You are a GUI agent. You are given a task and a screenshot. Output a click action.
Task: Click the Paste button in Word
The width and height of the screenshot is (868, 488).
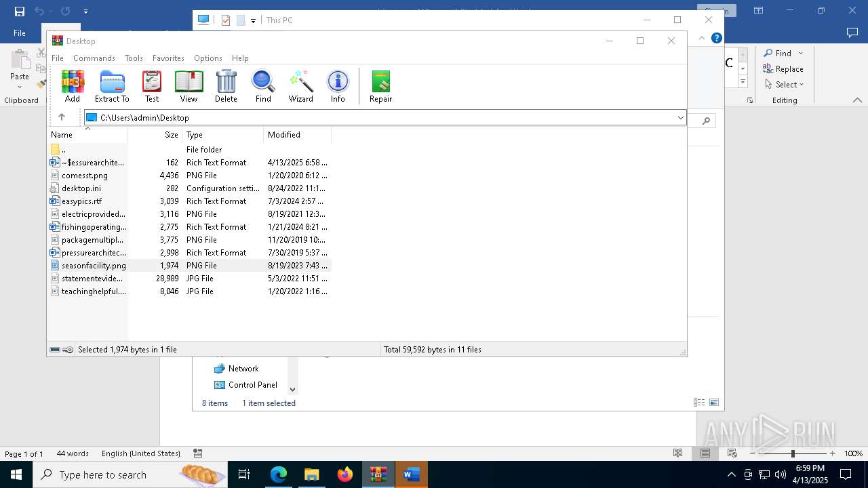[20, 68]
